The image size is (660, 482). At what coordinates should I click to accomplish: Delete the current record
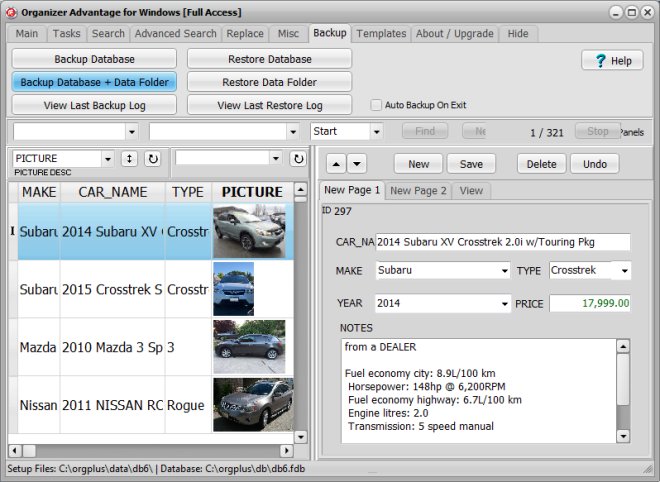click(541, 164)
